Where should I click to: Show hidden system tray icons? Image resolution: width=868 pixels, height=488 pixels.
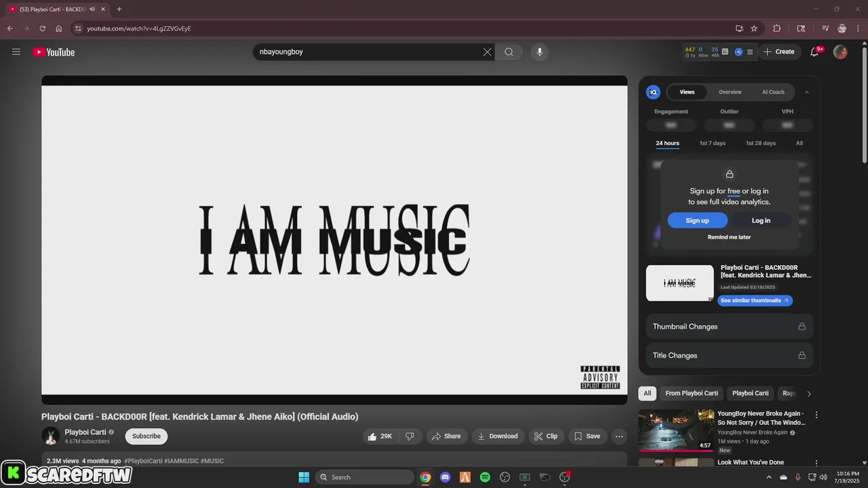click(768, 477)
